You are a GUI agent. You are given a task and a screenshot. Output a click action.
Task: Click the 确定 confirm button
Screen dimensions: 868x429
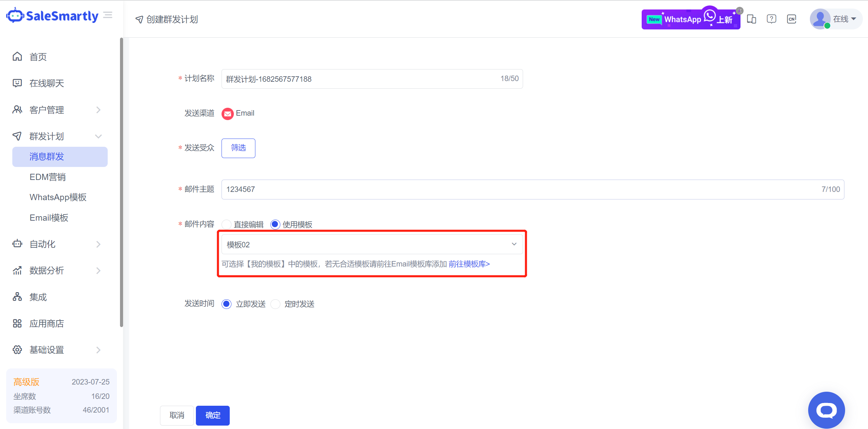[x=213, y=415]
